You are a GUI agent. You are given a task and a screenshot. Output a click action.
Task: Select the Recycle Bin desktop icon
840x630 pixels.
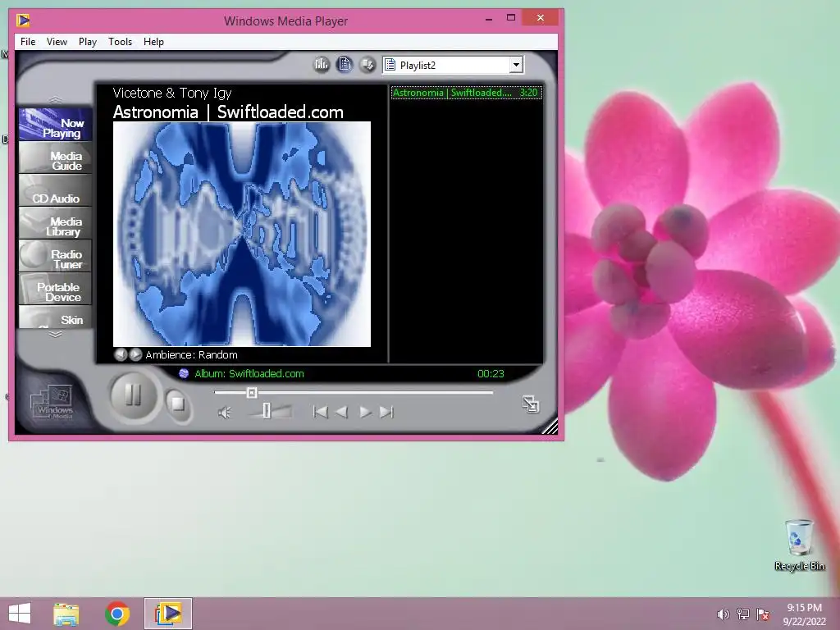click(799, 545)
